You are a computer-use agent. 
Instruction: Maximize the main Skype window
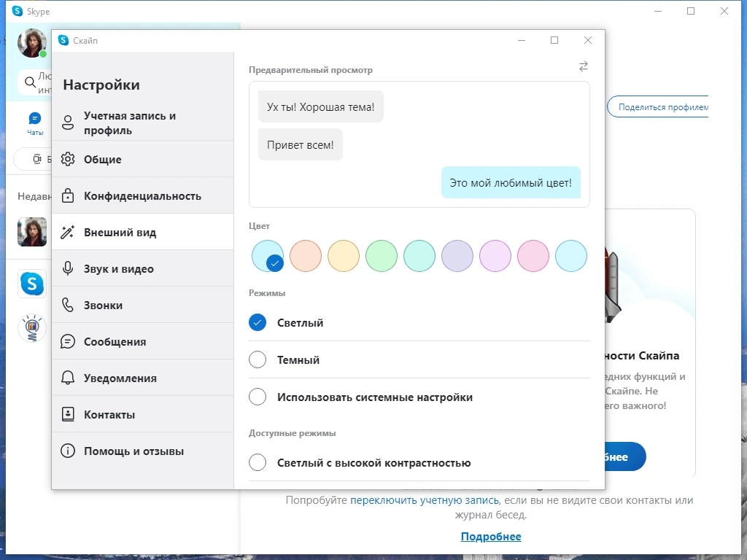(691, 11)
